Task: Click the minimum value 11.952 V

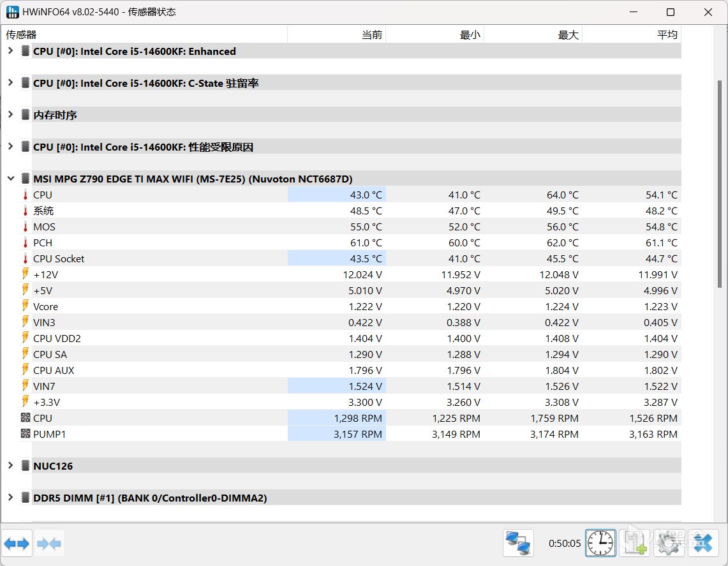Action: (461, 275)
